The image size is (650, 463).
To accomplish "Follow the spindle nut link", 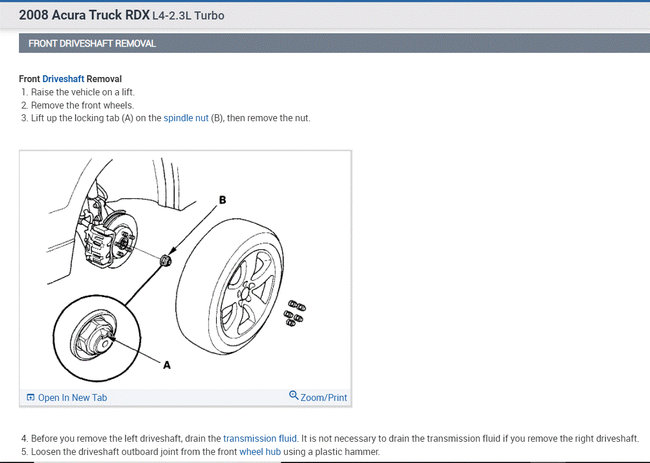I will 186,118.
